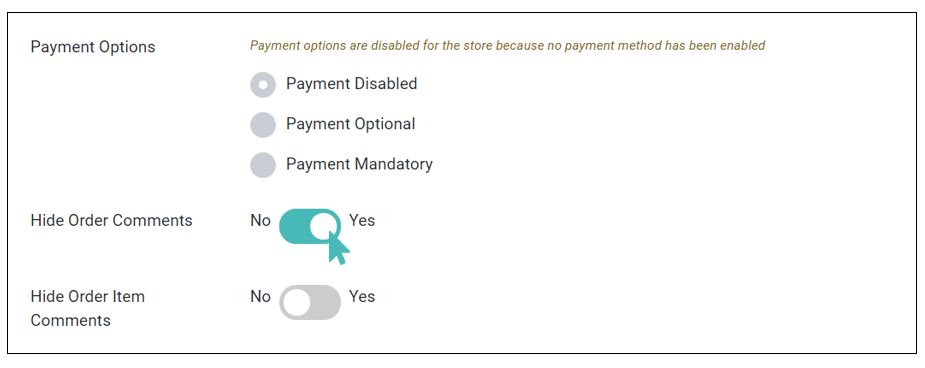The width and height of the screenshot is (925, 368).
Task: Click the white dot inside selected radio
Action: coord(263,85)
